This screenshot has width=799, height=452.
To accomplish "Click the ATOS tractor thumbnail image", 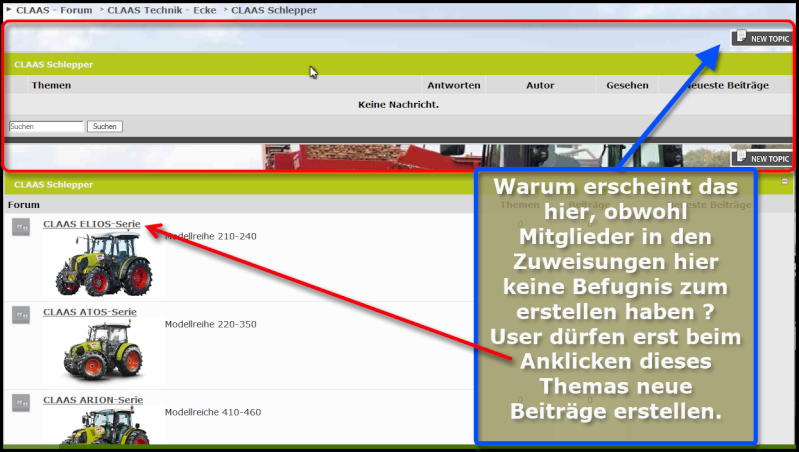I will point(102,352).
